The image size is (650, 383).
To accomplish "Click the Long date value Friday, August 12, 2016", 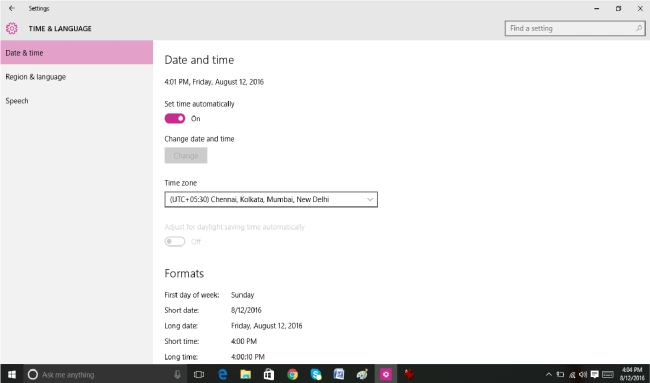I will (x=267, y=326).
